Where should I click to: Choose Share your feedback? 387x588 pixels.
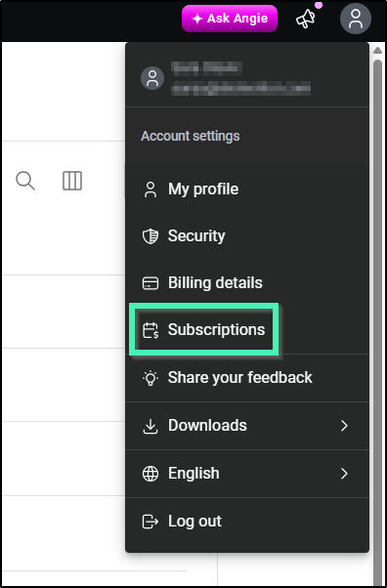(247, 378)
